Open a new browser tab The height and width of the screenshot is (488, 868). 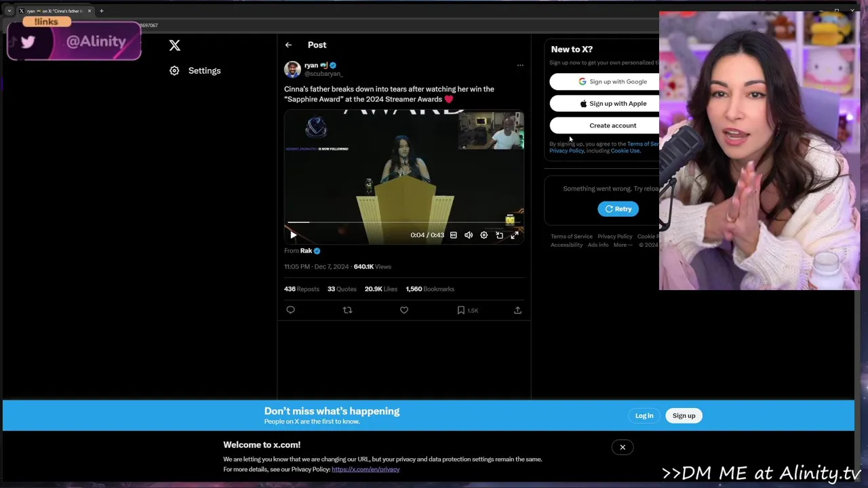pos(101,11)
